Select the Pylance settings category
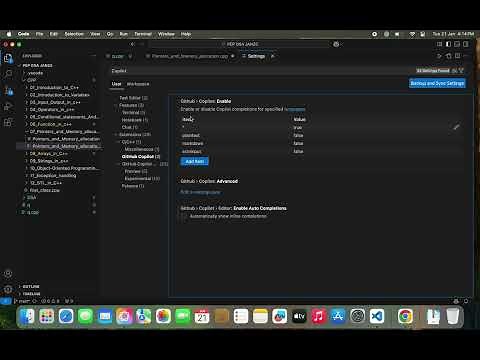480x360 pixels. [x=133, y=186]
